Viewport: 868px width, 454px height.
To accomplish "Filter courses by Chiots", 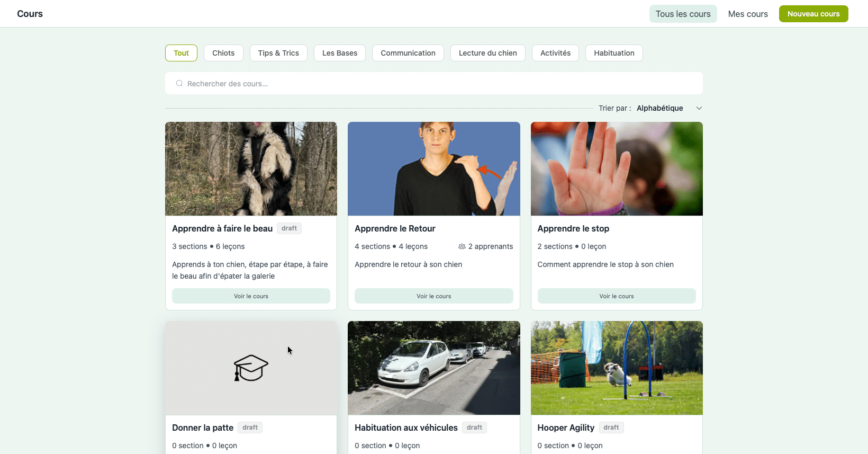I will click(x=223, y=53).
